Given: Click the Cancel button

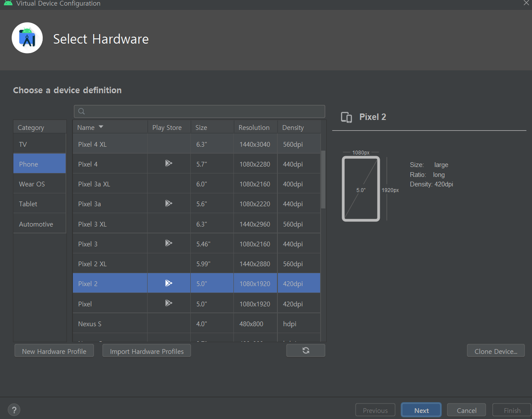Looking at the screenshot, I should [466, 410].
